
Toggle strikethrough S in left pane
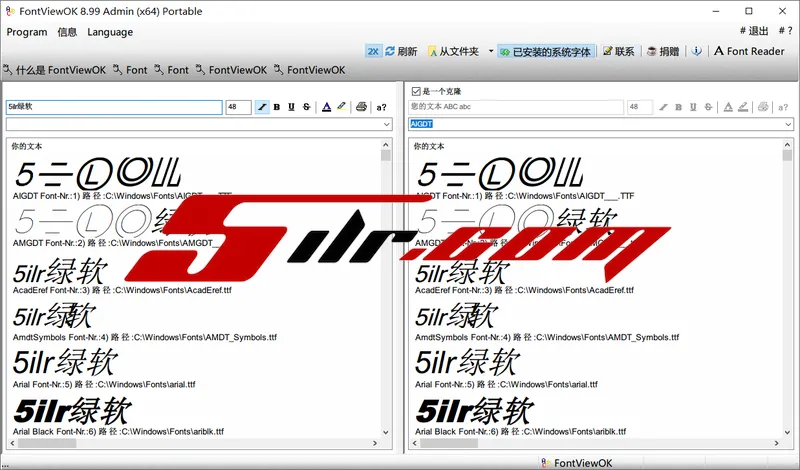[306, 107]
